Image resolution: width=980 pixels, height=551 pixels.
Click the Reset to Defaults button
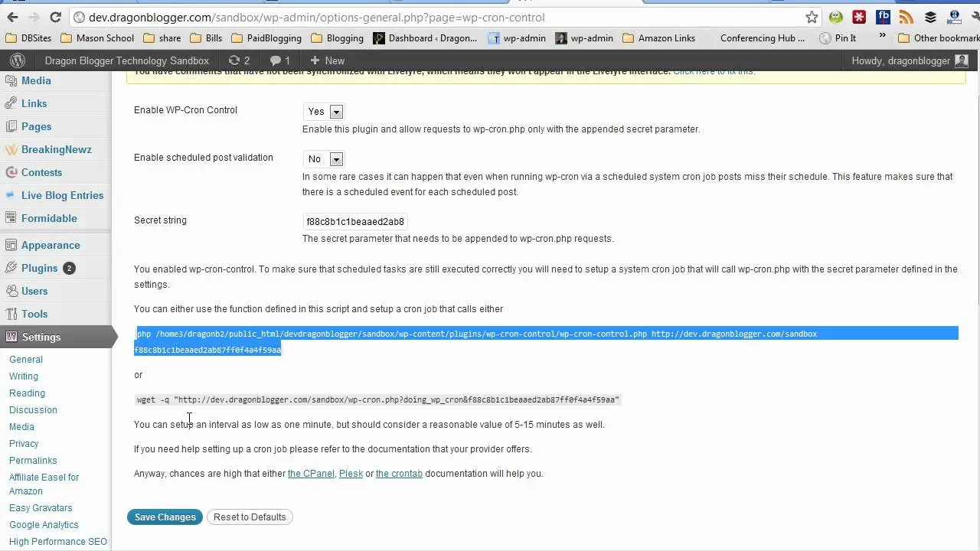point(250,517)
